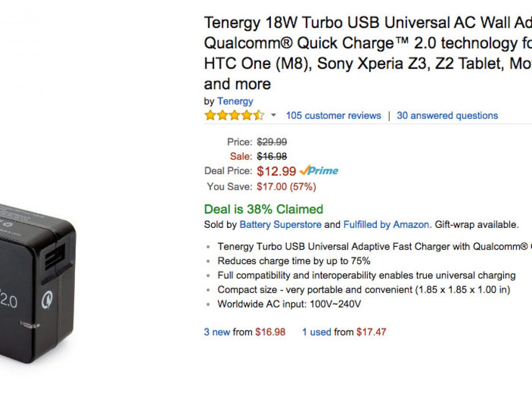Viewport: 532px width, 399px height.
Task: Click the struck-through $29.99 list price
Action: 272,142
